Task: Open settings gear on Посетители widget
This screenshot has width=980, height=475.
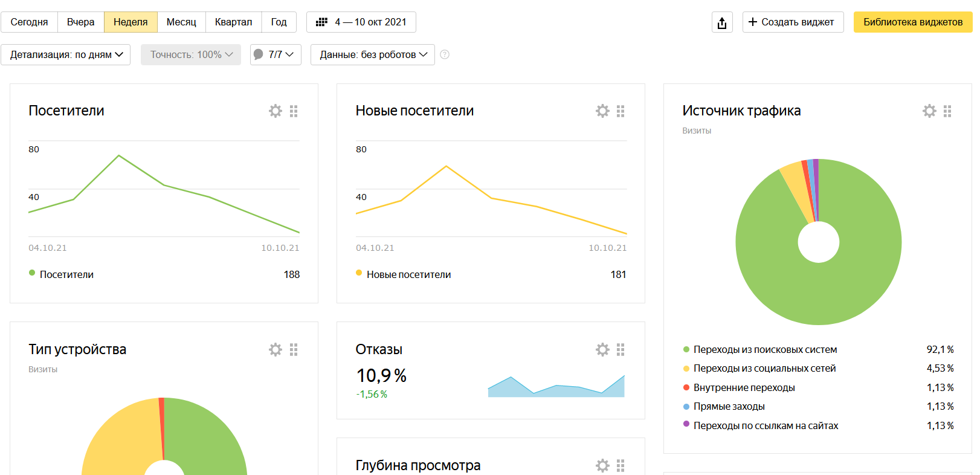Action: pos(276,111)
